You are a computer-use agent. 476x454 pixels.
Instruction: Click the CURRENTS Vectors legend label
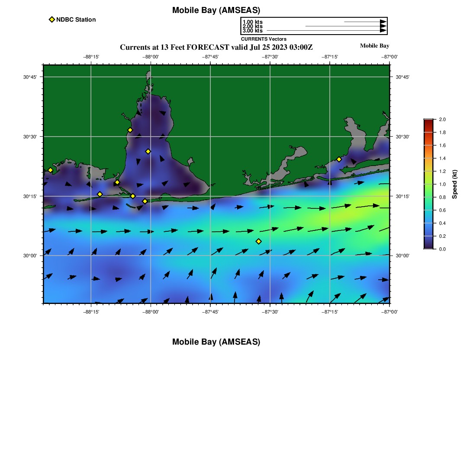pos(264,39)
